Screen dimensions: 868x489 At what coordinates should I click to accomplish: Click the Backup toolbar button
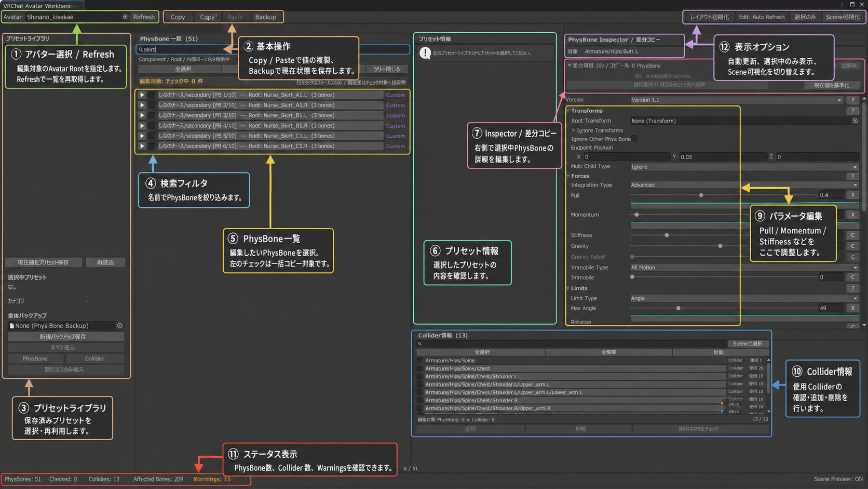tap(265, 17)
